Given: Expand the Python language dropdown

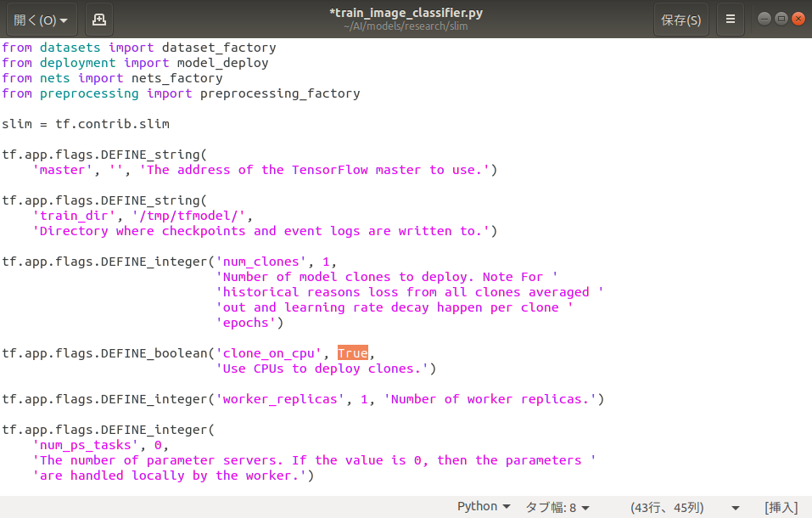Looking at the screenshot, I should click(x=484, y=507).
